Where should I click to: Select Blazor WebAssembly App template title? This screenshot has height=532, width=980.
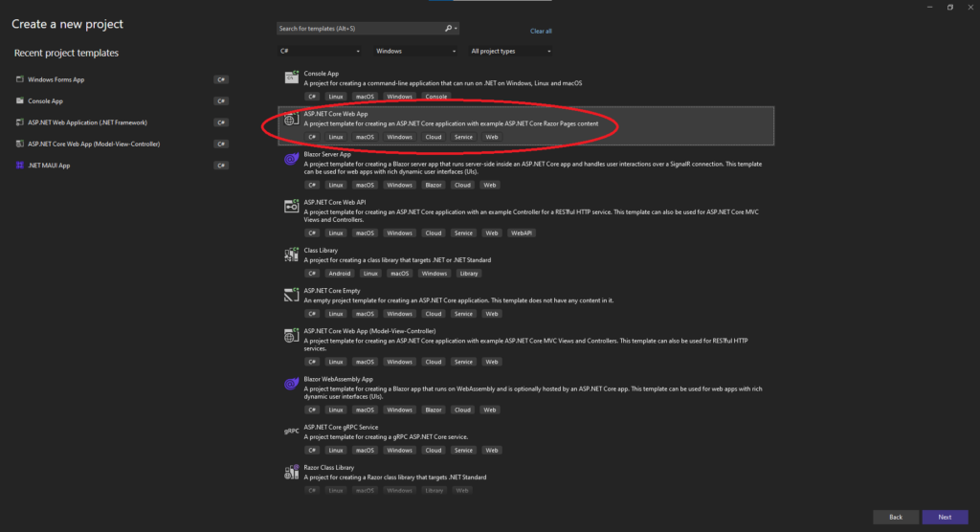point(338,379)
